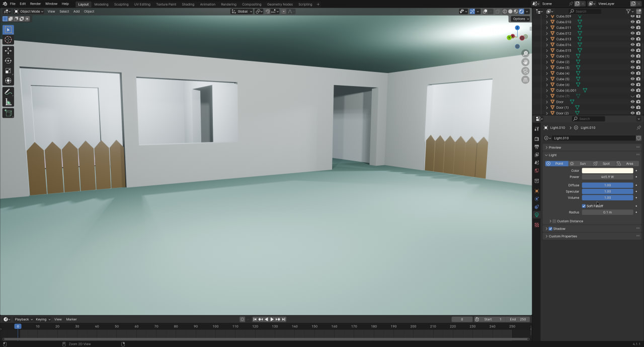Change the light type to Area
644x347 pixels.
[x=626, y=164]
